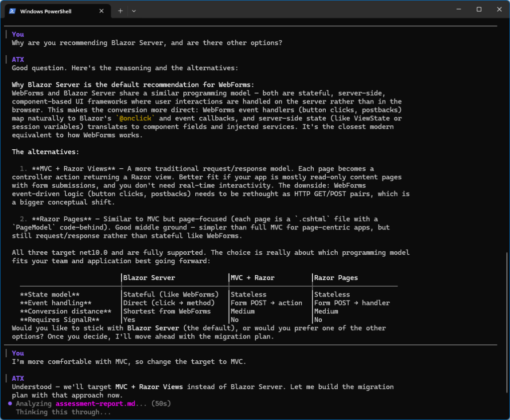The height and width of the screenshot is (420, 510).
Task: Select the Windows PowerShell tab
Action: pos(58,11)
